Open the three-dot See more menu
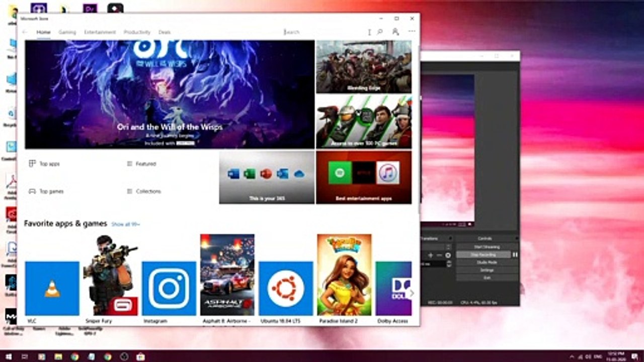Image resolution: width=644 pixels, height=362 pixels. 412,32
